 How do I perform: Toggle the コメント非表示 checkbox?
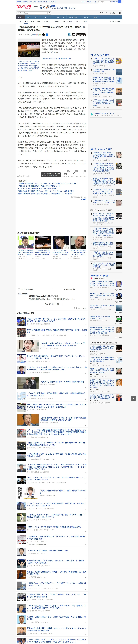coord(75,308)
